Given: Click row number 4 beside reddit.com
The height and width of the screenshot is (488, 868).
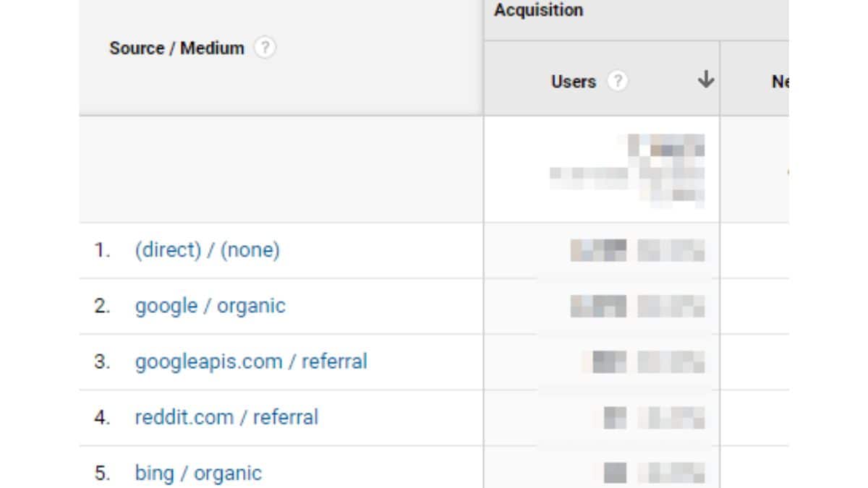Looking at the screenshot, I should click(x=102, y=417).
